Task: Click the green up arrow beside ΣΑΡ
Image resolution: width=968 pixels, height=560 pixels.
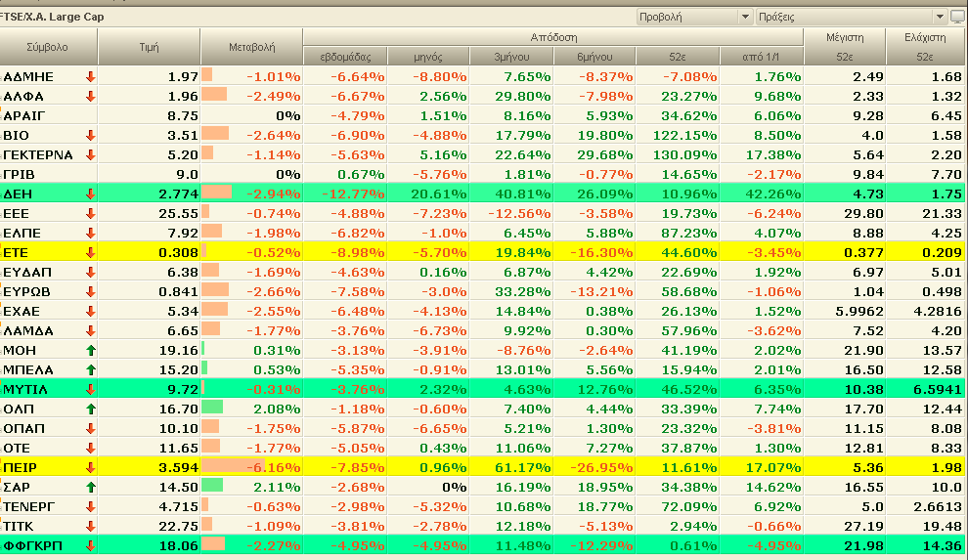Action: 91,488
